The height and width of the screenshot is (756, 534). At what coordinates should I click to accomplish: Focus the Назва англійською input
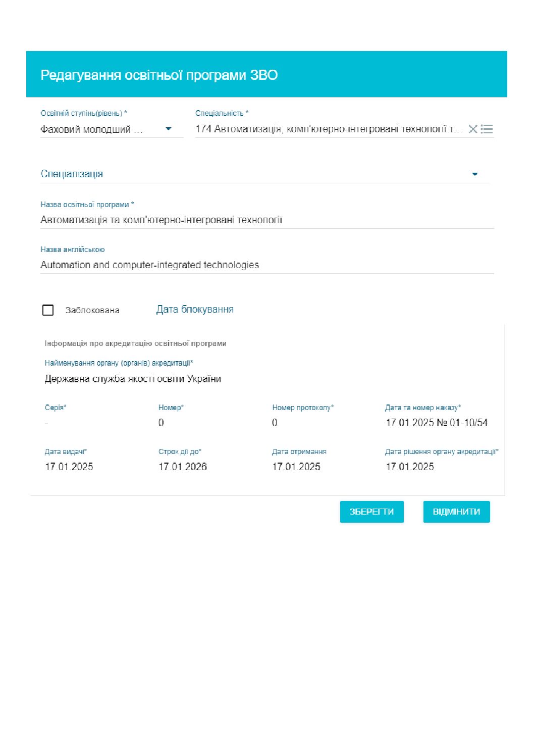(x=266, y=265)
